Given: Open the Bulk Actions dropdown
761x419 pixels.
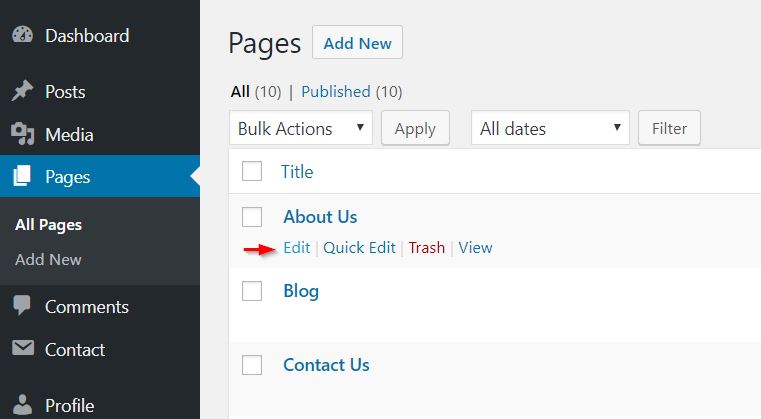Looking at the screenshot, I should (300, 128).
